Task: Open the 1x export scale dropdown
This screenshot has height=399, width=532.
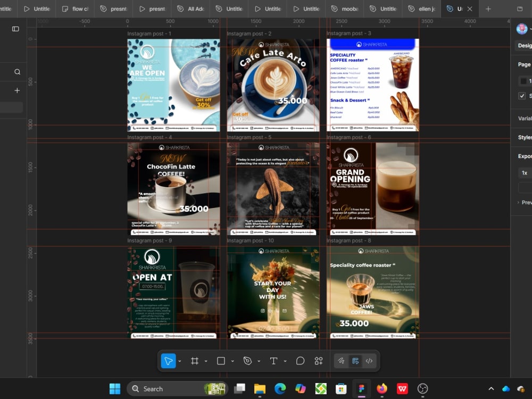Action: [x=525, y=173]
